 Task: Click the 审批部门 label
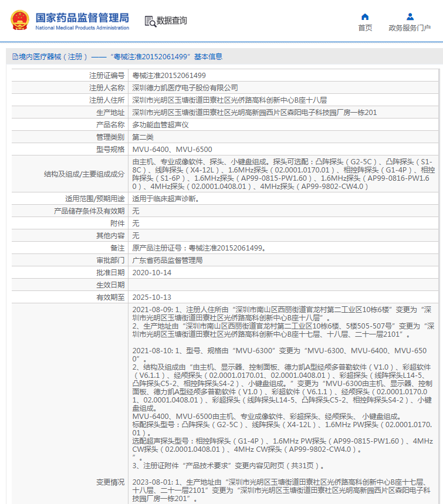[110, 261]
